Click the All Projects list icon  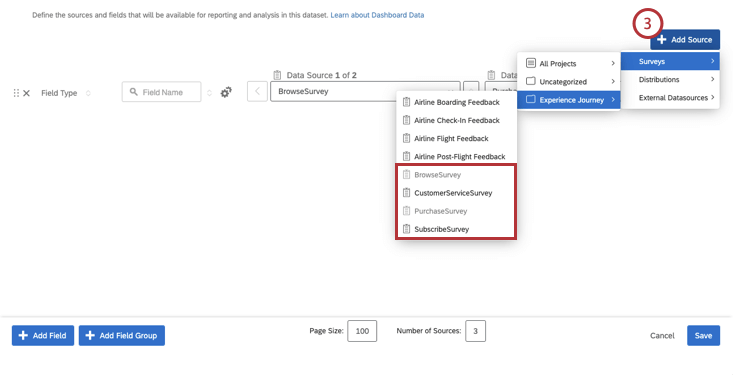tap(531, 63)
